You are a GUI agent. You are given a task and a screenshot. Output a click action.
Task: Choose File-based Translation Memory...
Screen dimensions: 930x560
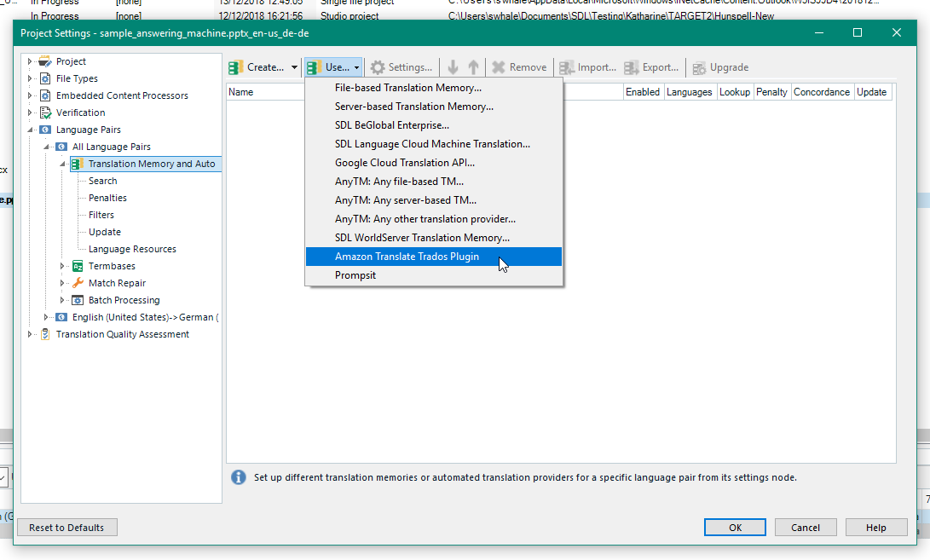[x=434, y=88]
